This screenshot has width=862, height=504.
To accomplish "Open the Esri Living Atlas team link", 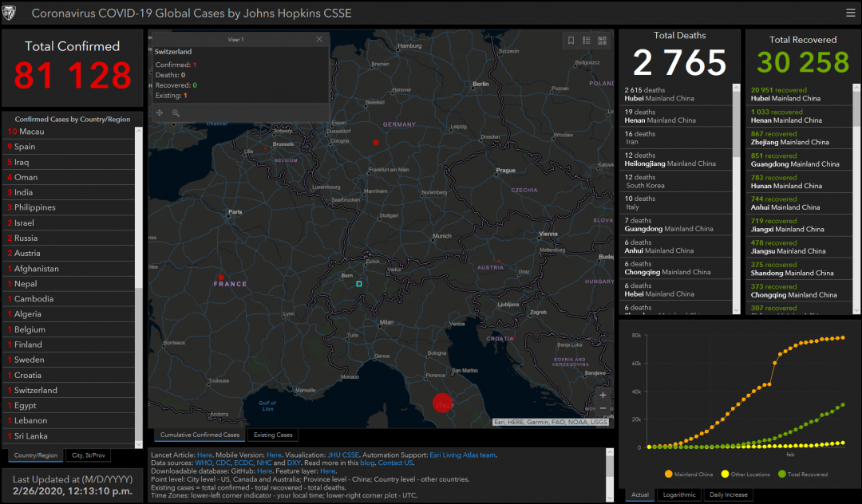I will coord(462,455).
